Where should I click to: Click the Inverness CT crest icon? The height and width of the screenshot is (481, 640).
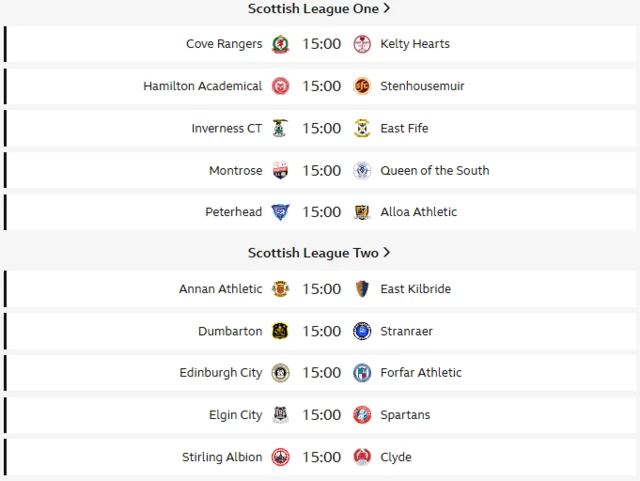[x=281, y=128]
